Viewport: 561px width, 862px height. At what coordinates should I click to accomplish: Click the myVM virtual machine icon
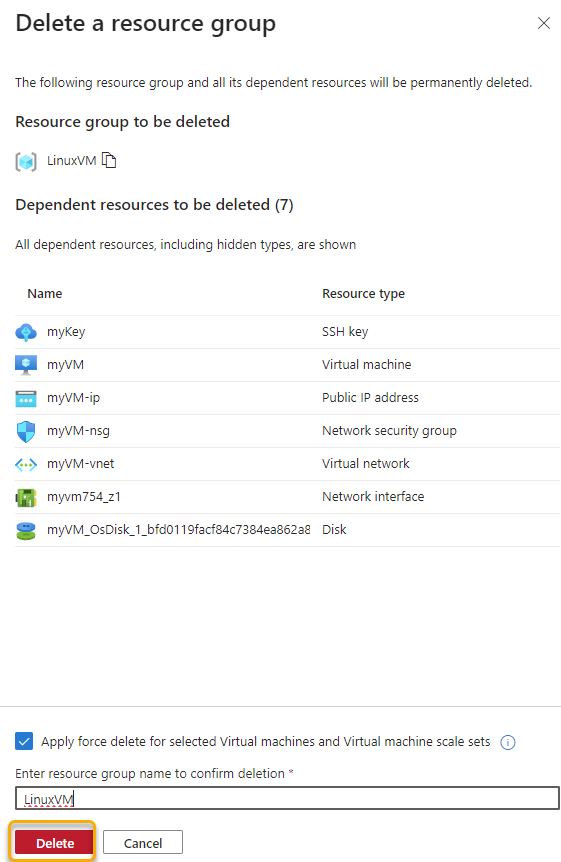pyautogui.click(x=26, y=365)
